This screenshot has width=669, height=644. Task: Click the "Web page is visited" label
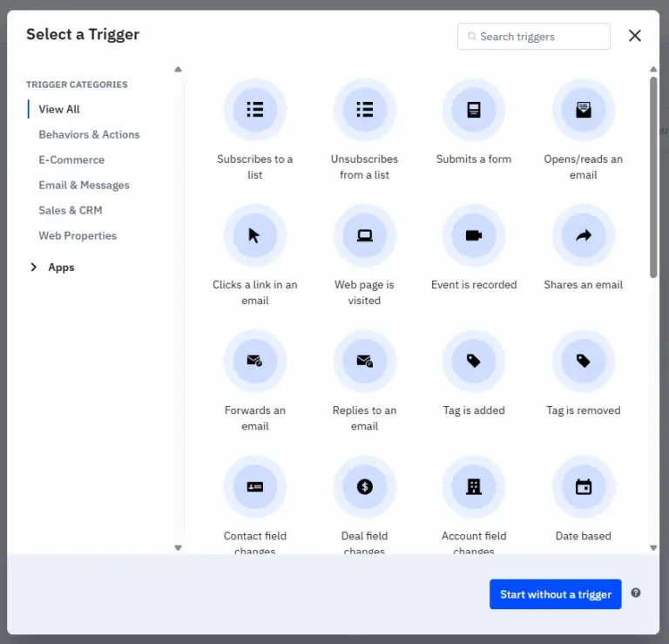(364, 293)
